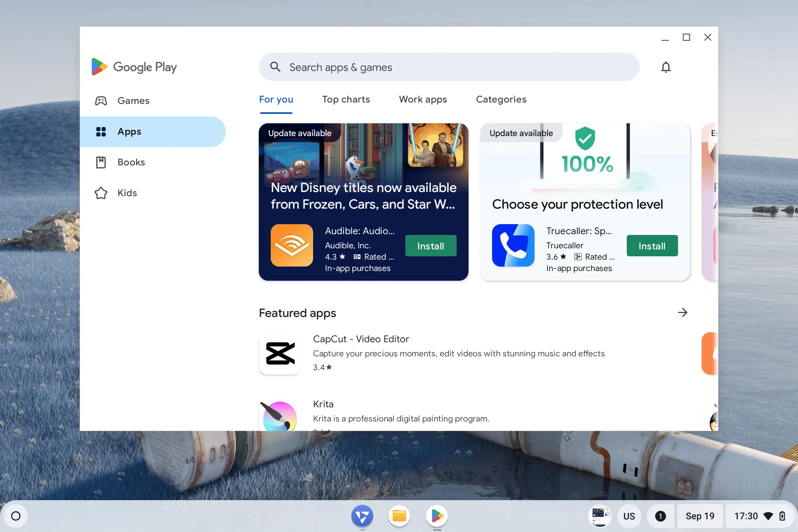
Task: Open the Audible app icon
Action: (x=292, y=245)
